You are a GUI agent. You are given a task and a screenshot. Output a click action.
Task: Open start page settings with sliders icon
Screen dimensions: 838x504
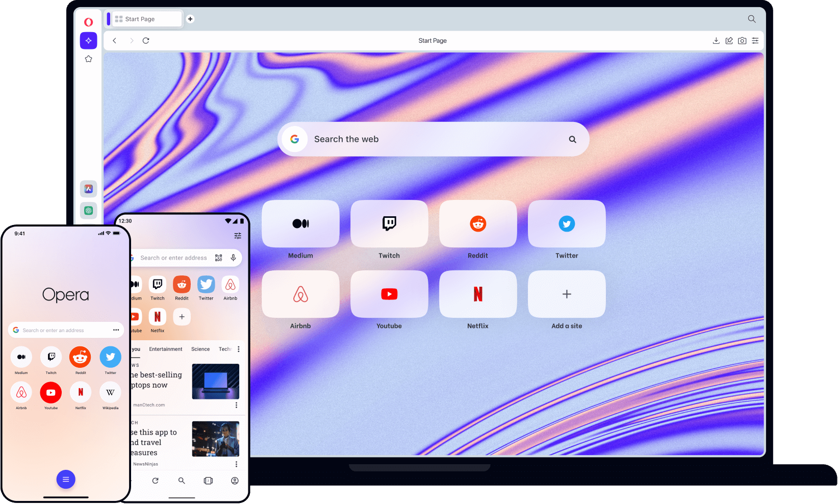[755, 40]
